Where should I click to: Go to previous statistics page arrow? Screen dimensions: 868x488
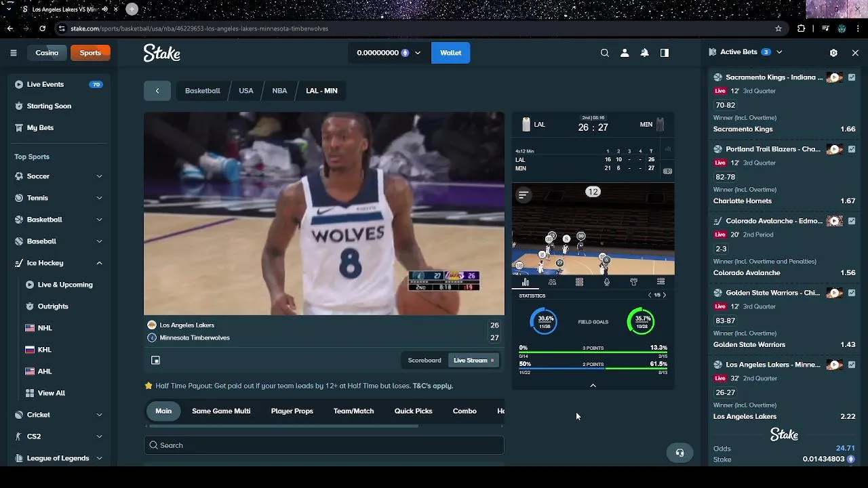tap(649, 296)
